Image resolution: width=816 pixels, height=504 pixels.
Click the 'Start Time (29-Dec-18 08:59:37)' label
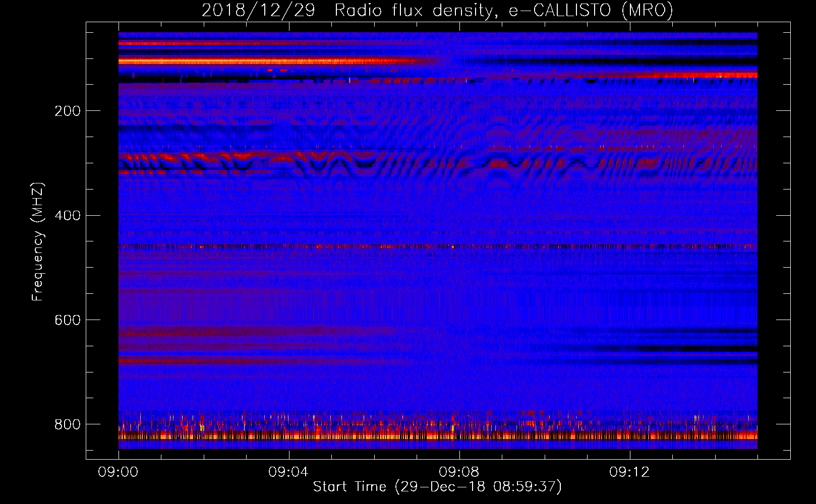point(437,487)
